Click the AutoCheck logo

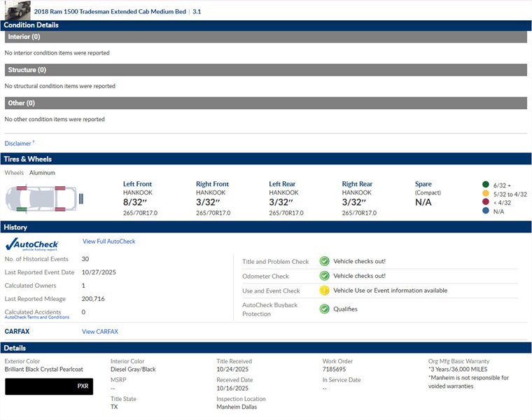coord(31,244)
